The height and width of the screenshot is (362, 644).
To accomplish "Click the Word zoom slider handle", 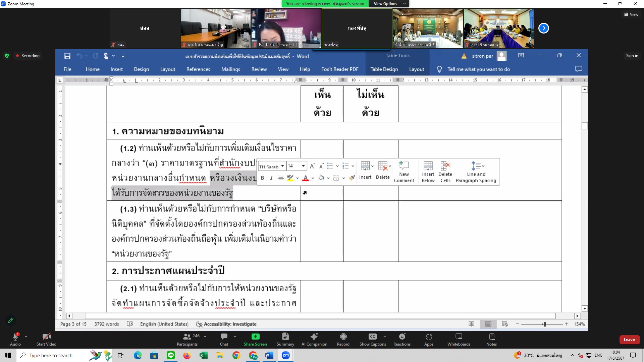I will pyautogui.click(x=544, y=324).
